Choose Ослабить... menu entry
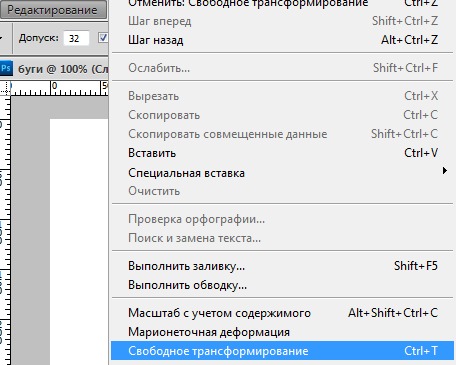 point(283,68)
